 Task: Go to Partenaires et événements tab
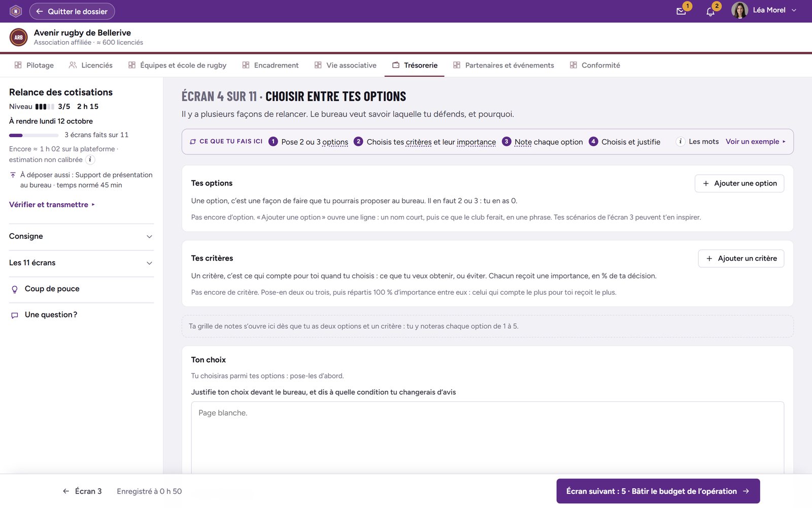503,65
